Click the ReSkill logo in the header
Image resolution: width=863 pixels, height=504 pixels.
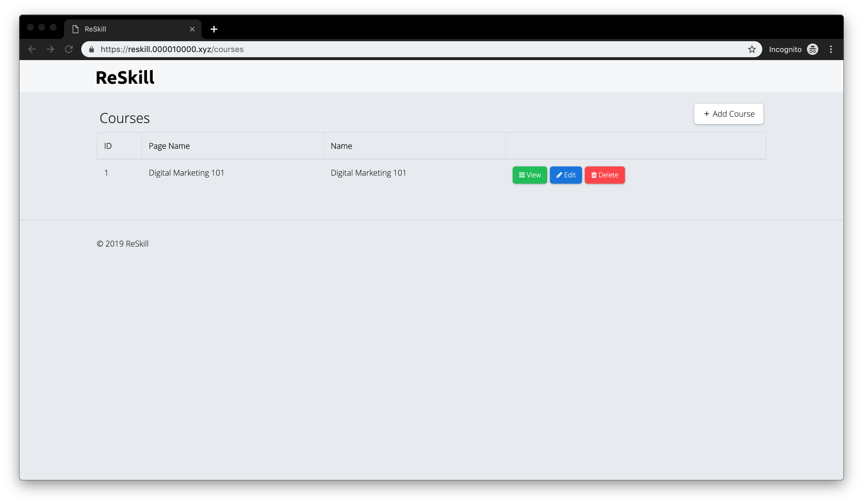125,78
